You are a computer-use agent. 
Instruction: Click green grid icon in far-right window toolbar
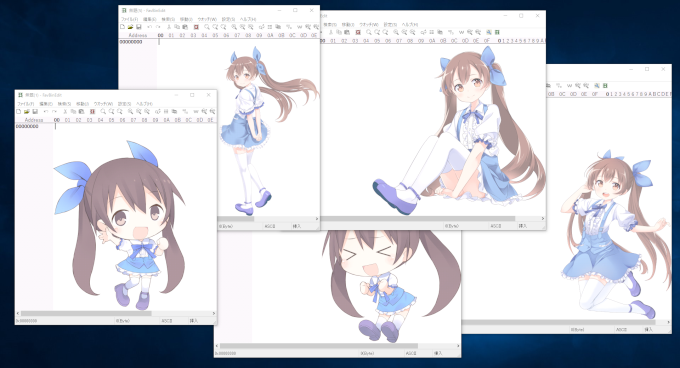coord(605,86)
